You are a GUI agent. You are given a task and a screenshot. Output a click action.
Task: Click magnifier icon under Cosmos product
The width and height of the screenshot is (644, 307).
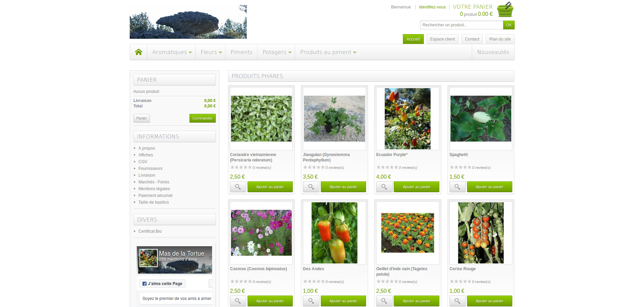238,301
